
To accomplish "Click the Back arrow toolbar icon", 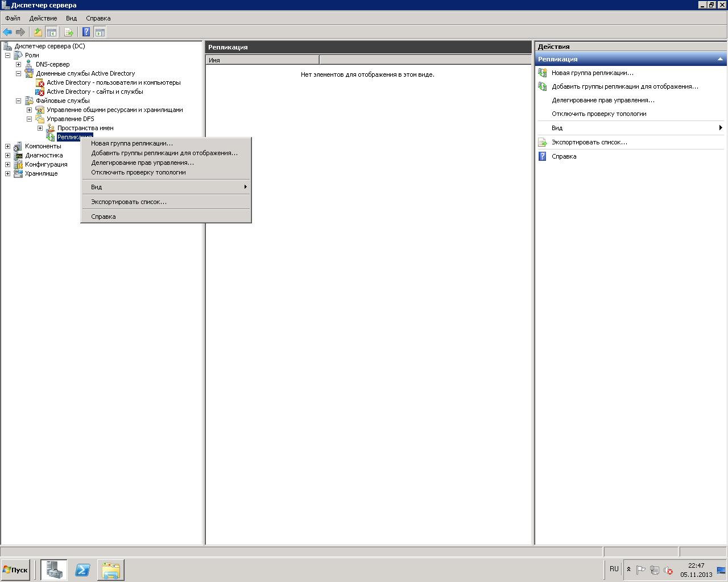I will 7,32.
